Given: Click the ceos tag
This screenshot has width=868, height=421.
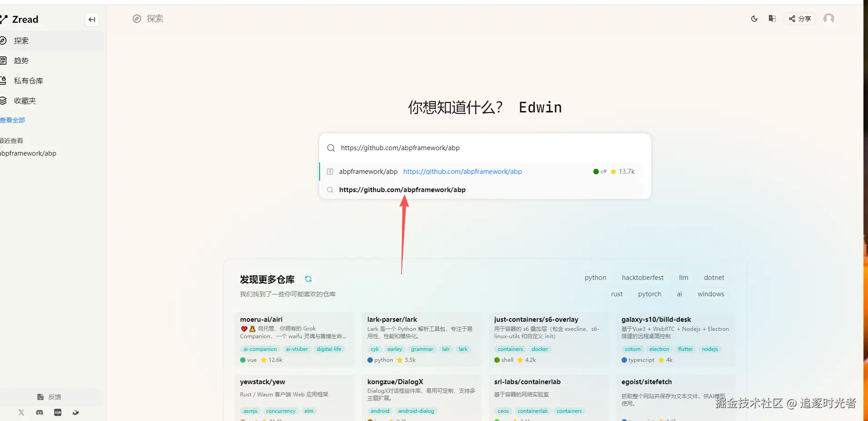Looking at the screenshot, I should click(x=503, y=411).
